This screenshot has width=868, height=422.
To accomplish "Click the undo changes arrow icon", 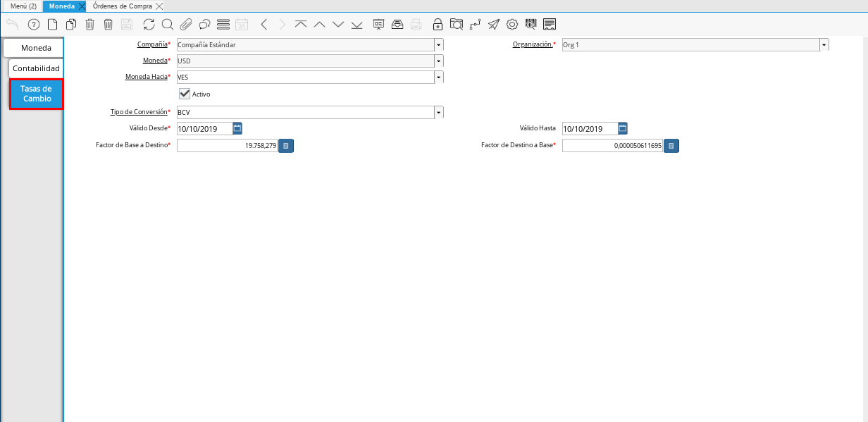I will 12,24.
